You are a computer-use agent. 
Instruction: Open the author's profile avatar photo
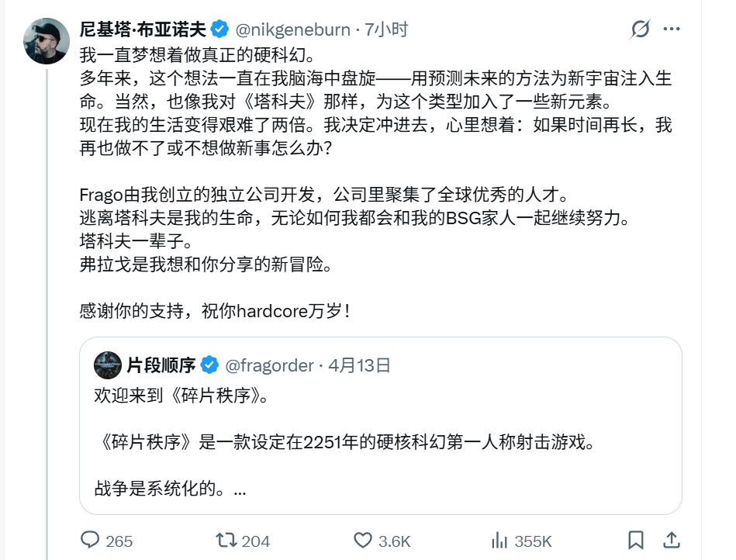(x=47, y=41)
